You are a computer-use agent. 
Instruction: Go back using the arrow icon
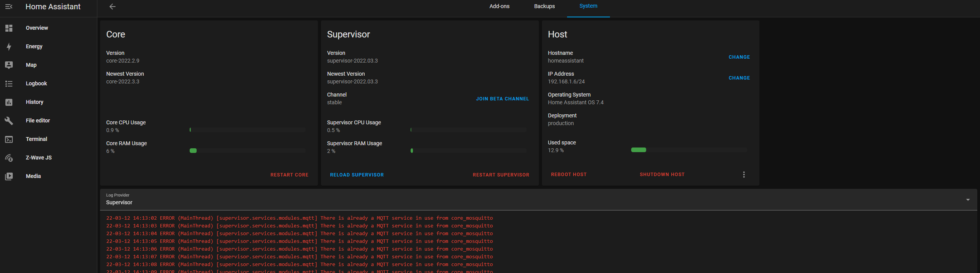[x=112, y=7]
